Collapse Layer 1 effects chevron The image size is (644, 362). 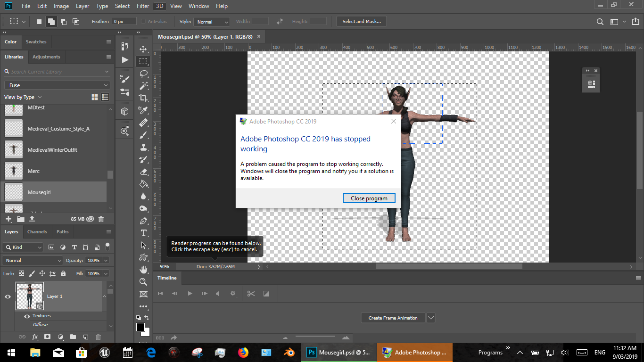tap(104, 296)
